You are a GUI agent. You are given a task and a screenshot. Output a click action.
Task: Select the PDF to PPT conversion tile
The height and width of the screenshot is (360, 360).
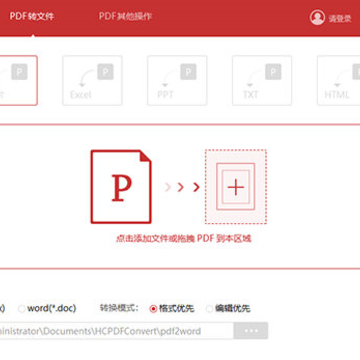tap(177, 81)
